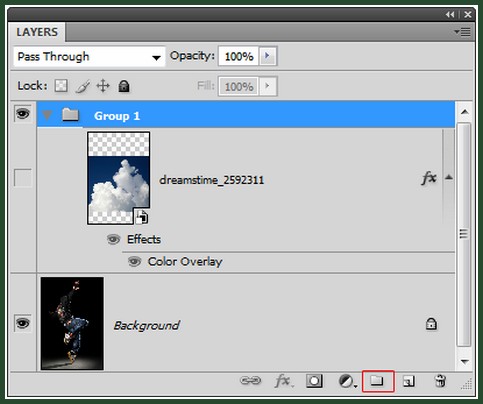Lock position move icon
Image resolution: width=483 pixels, height=404 pixels.
pos(103,86)
